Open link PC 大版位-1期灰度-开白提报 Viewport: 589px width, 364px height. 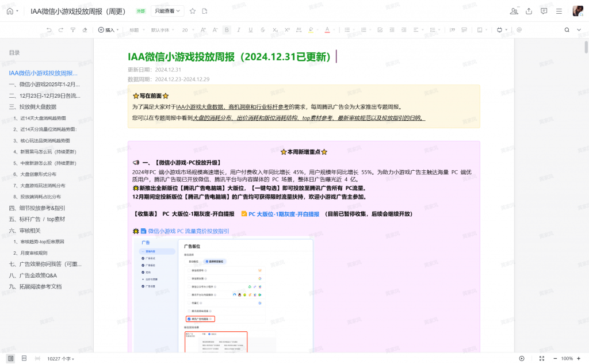pos(284,214)
